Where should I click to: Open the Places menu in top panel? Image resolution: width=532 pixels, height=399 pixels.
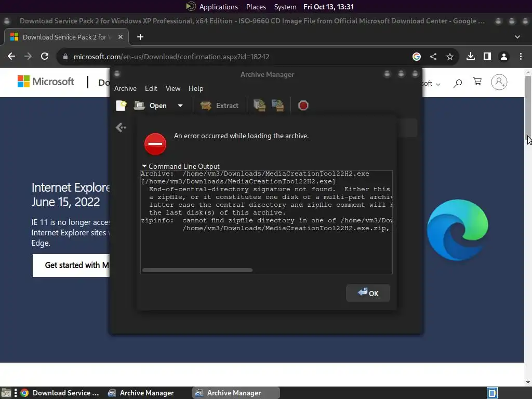tap(256, 7)
